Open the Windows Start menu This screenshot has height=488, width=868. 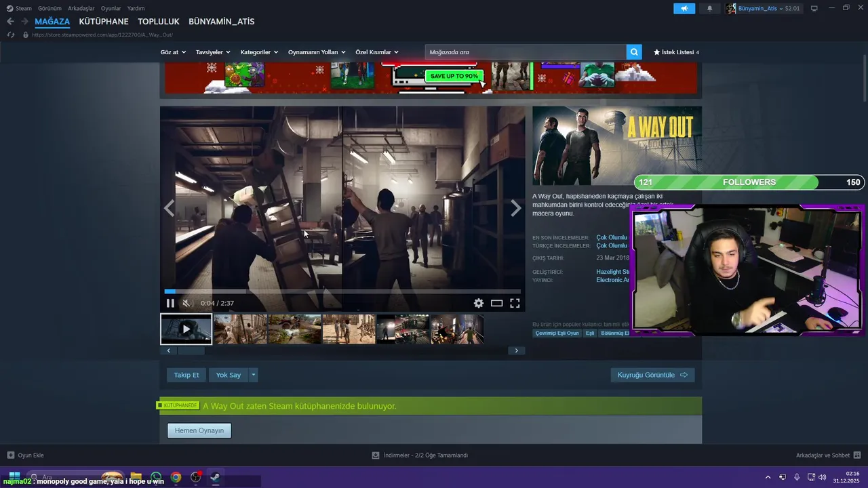[14, 477]
